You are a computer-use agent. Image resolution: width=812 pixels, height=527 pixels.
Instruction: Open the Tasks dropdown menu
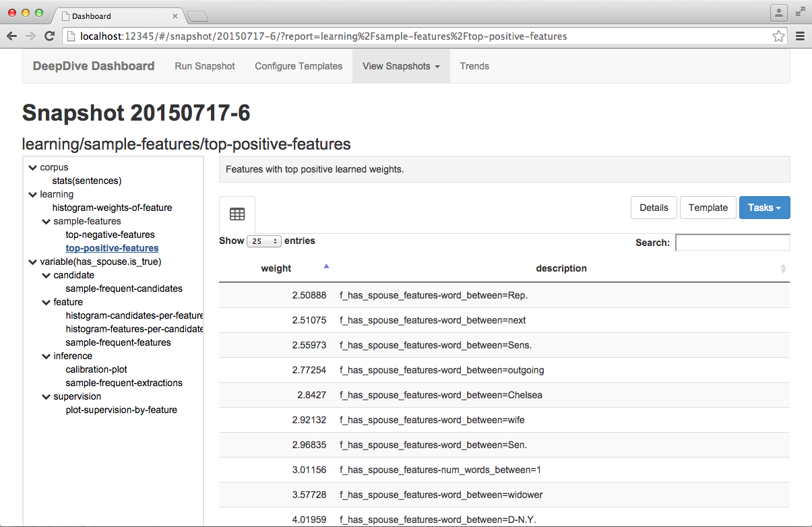point(764,208)
